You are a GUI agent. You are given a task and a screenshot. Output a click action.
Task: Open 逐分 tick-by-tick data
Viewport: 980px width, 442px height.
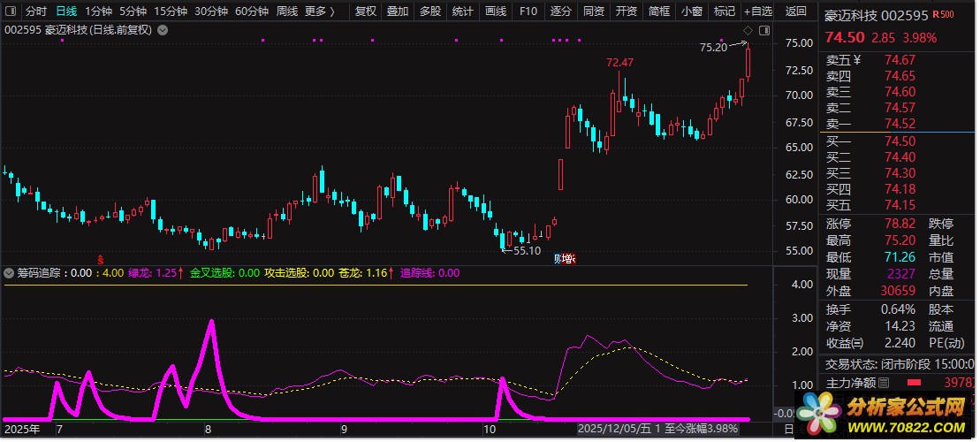click(x=560, y=11)
